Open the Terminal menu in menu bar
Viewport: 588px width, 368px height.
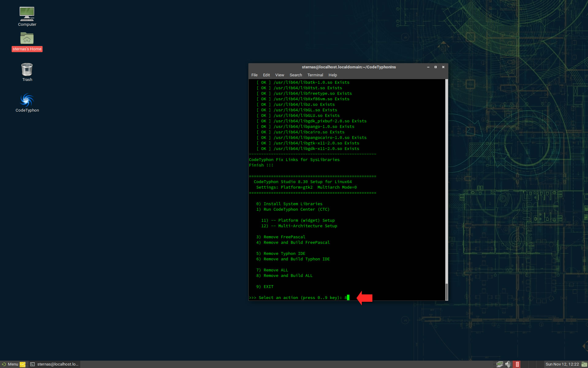315,75
